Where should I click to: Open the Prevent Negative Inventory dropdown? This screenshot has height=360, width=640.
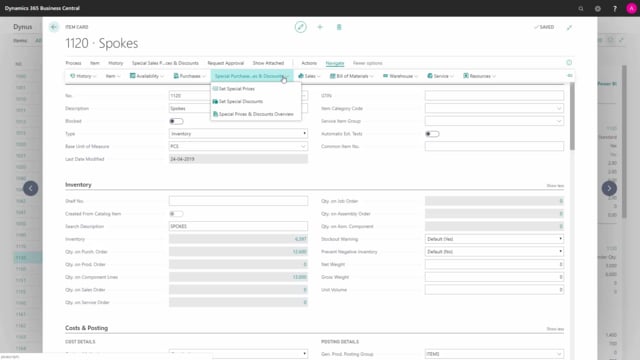[x=494, y=251]
